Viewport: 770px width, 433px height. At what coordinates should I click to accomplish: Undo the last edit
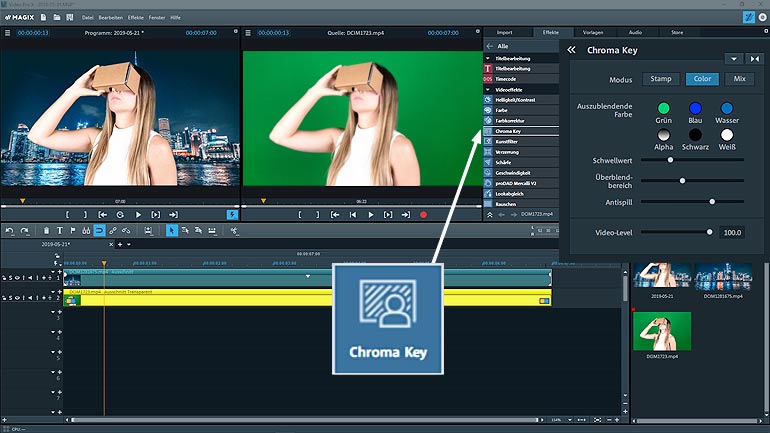coord(10,230)
